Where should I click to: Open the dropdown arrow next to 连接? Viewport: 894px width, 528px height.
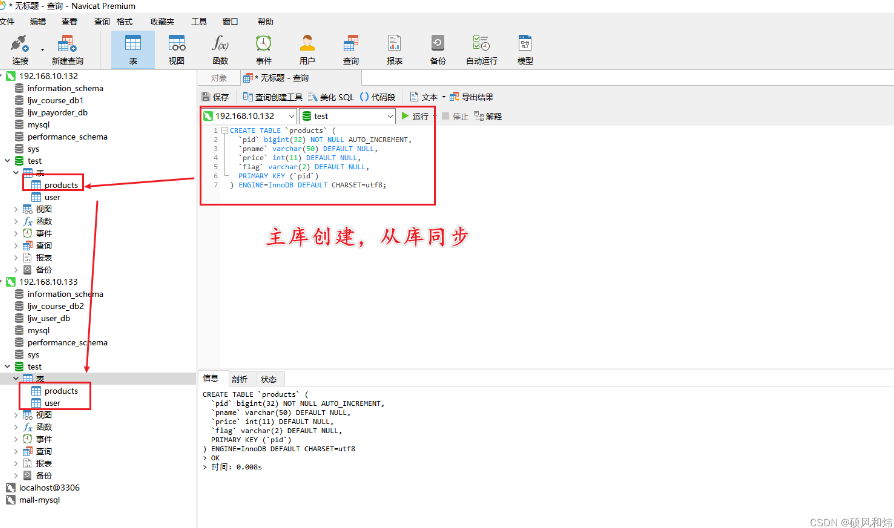click(42, 50)
